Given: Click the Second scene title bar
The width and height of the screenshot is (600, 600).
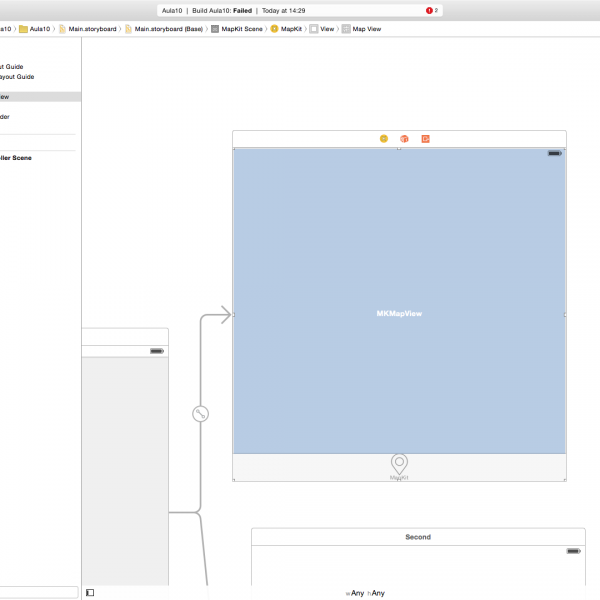Looking at the screenshot, I should click(418, 537).
